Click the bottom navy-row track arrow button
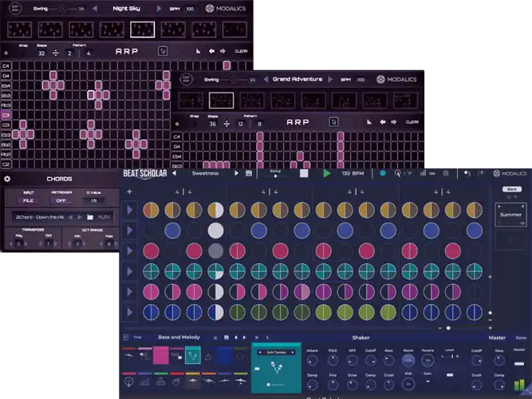 [x=129, y=312]
